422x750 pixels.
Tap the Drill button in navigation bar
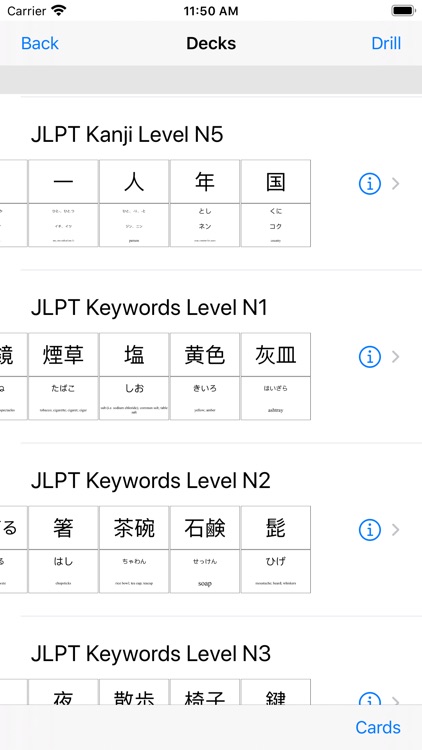[386, 44]
